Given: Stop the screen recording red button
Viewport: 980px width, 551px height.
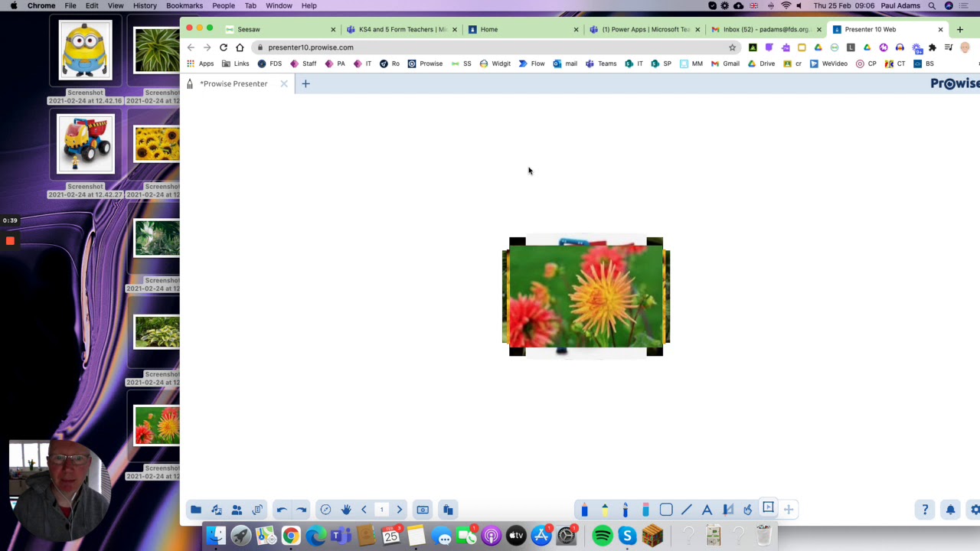Looking at the screenshot, I should click(x=10, y=241).
